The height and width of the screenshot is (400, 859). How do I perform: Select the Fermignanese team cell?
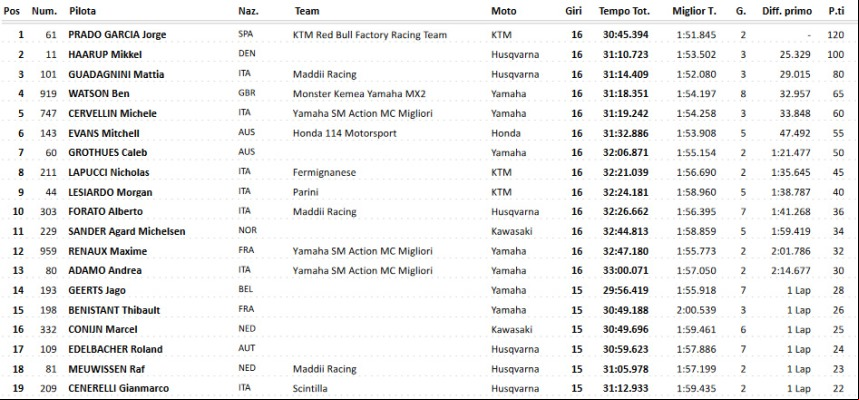click(324, 172)
